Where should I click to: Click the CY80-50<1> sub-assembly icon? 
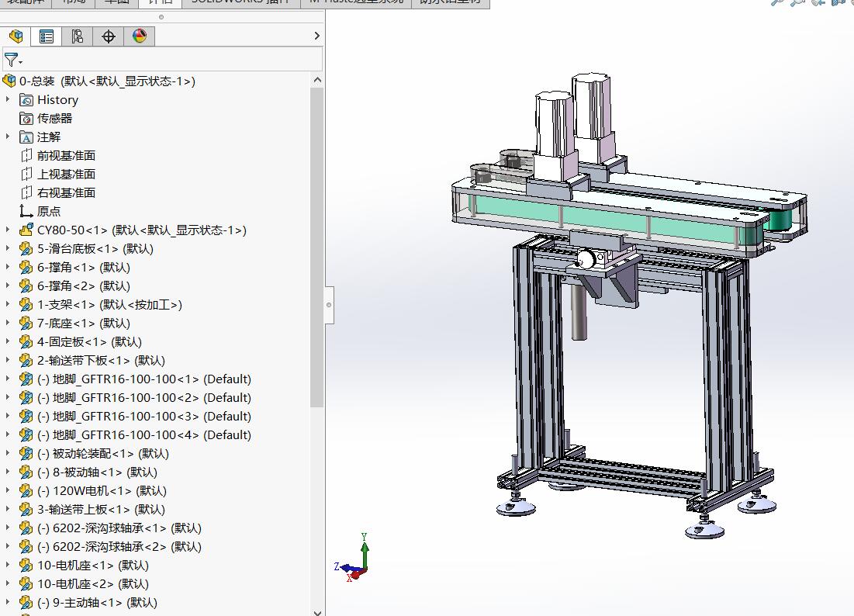point(26,230)
